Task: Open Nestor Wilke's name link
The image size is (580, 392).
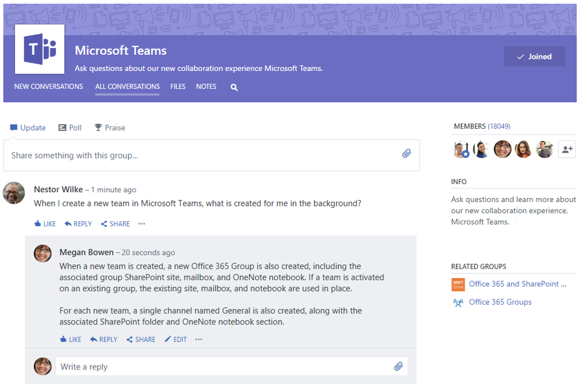Action: click(58, 189)
